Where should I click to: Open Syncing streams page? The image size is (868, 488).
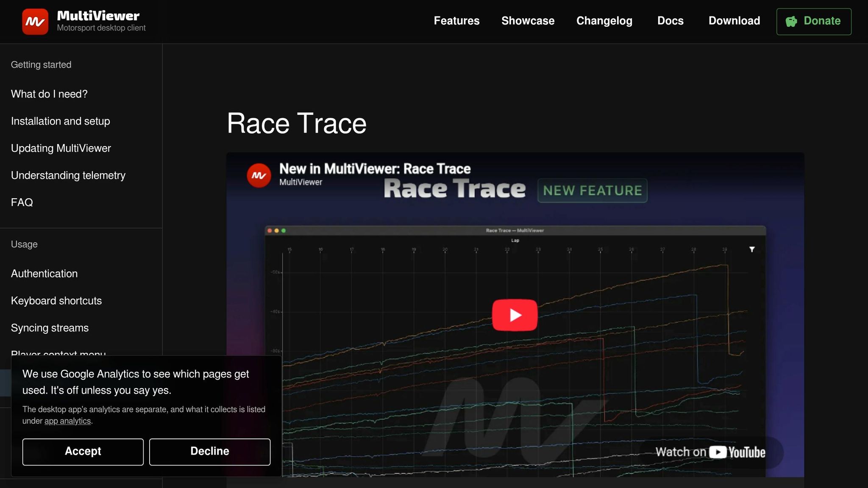[50, 328]
